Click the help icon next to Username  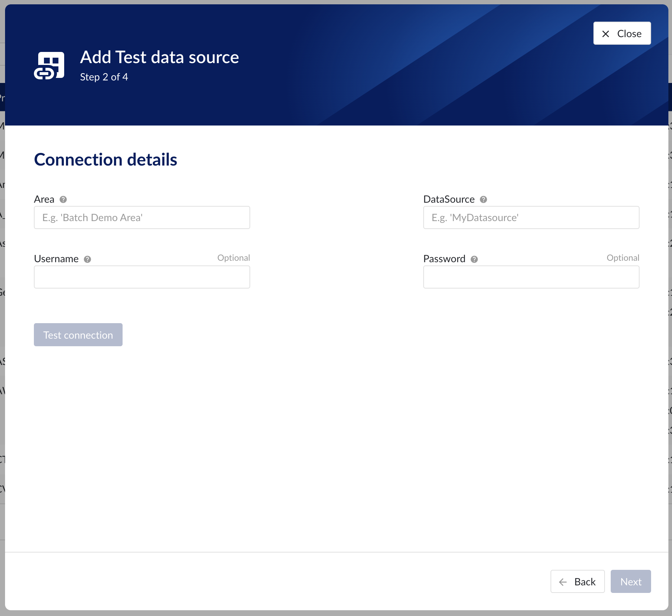pyautogui.click(x=87, y=259)
